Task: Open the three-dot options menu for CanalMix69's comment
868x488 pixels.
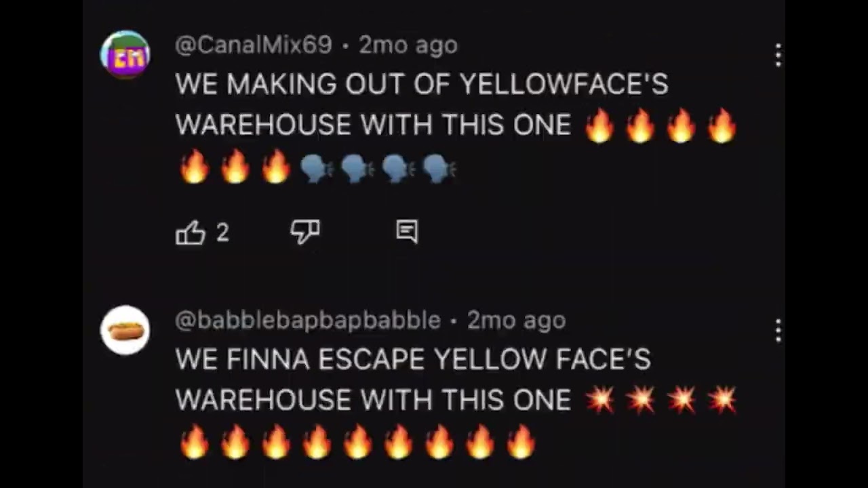Action: pyautogui.click(x=778, y=55)
